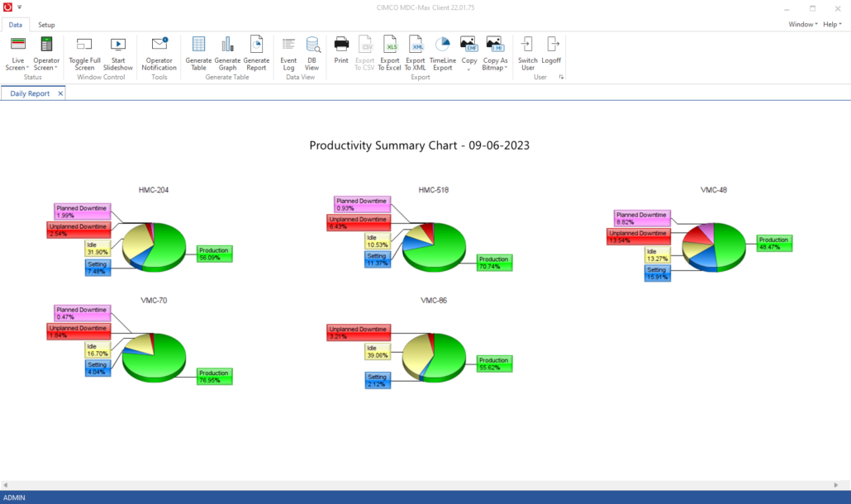The width and height of the screenshot is (851, 504).
Task: Open the Help menu
Action: pyautogui.click(x=833, y=25)
